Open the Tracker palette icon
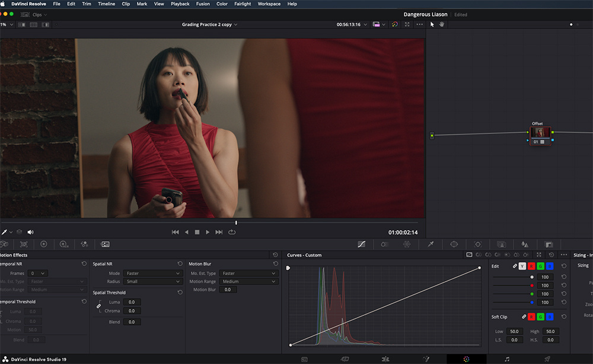 [477, 244]
